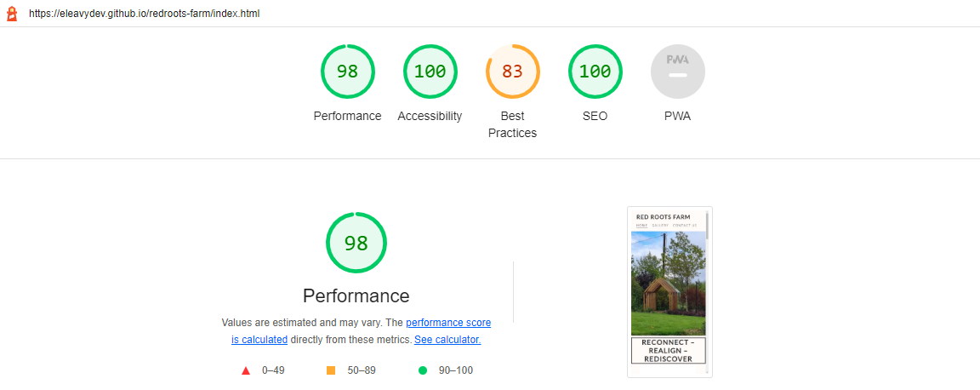Click the large Performance heading

click(356, 295)
